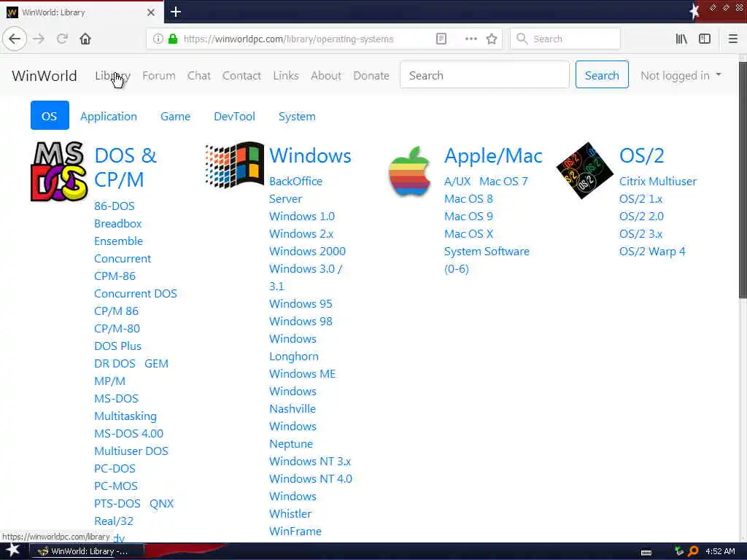Open the OS/2 heading link
The height and width of the screenshot is (560, 747).
coord(641,155)
